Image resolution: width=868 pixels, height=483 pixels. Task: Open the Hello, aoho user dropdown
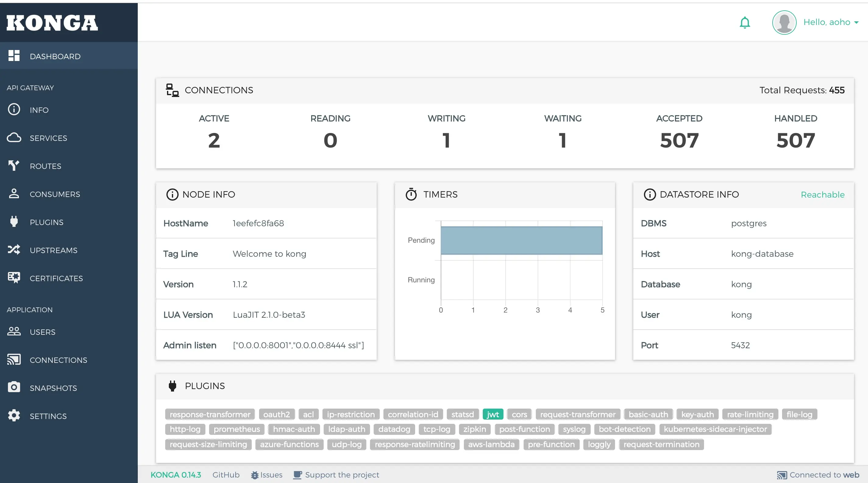click(x=830, y=22)
